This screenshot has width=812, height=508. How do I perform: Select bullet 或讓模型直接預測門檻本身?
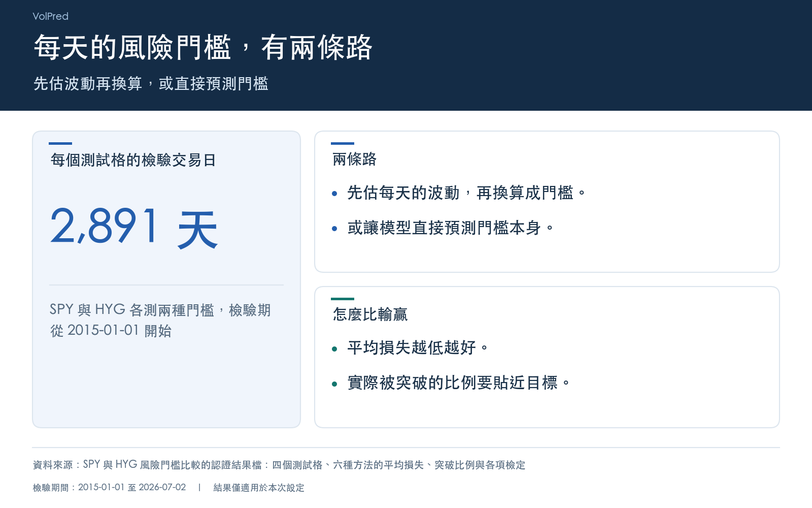450,228
